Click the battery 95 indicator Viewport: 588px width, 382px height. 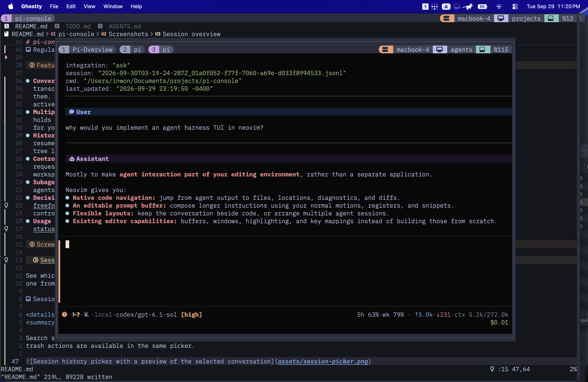pyautogui.click(x=483, y=7)
